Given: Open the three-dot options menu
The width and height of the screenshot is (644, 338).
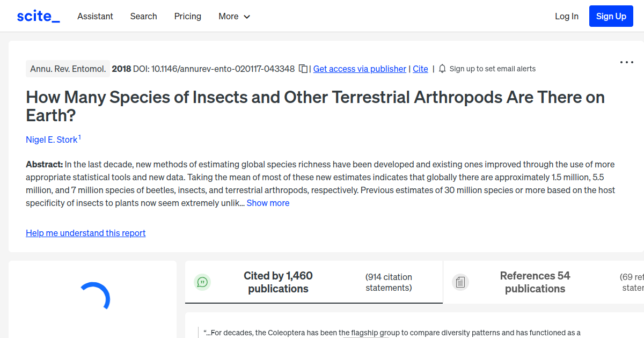Looking at the screenshot, I should coord(626,62).
